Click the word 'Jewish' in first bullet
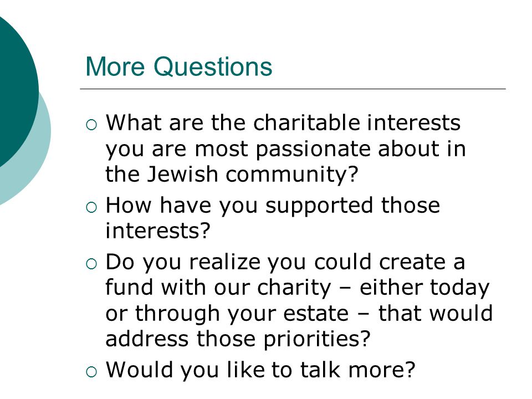This screenshot has width=532, height=399. (x=182, y=174)
